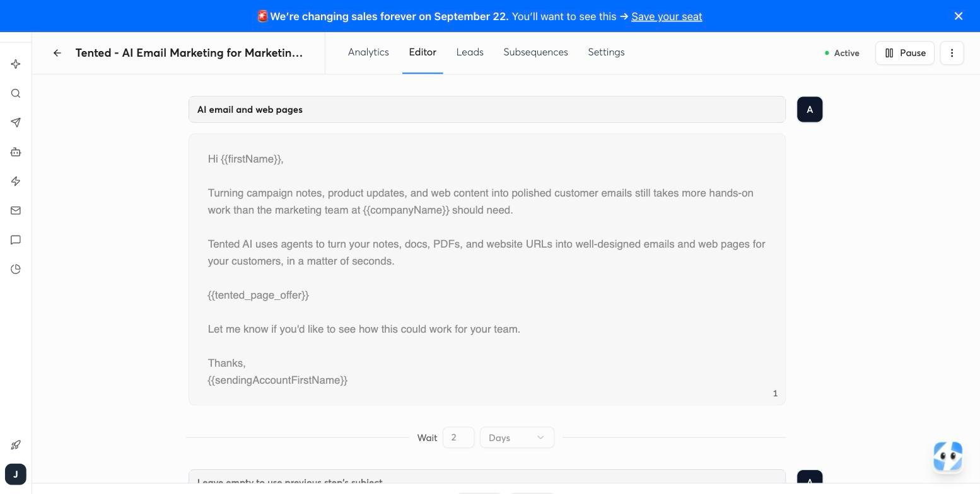The width and height of the screenshot is (980, 494).
Task: Open the chat bubble inbox icon
Action: (16, 240)
